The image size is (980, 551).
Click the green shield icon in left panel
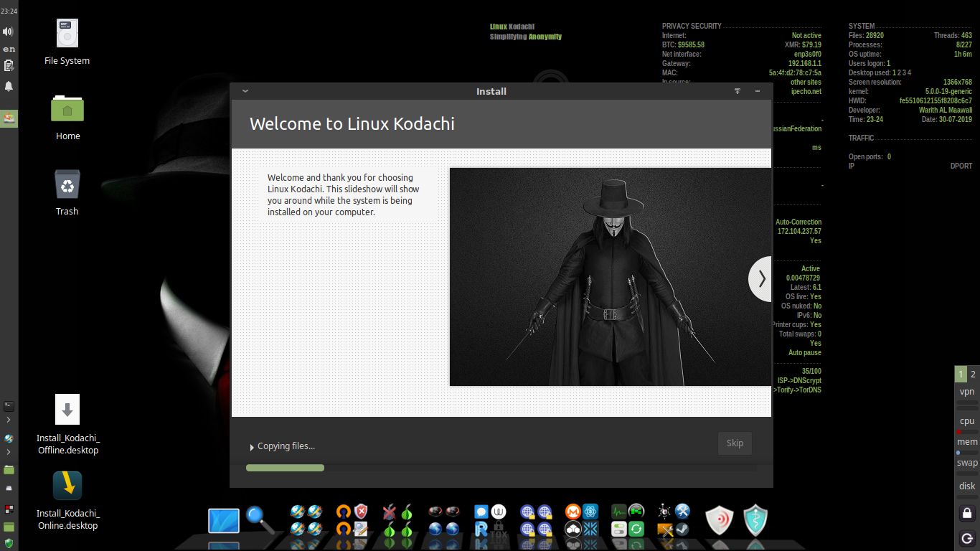9,542
